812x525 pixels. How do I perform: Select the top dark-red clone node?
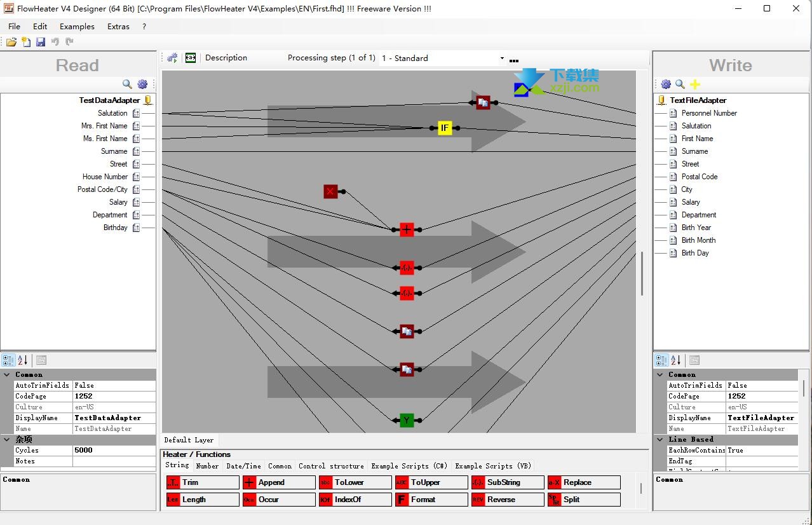483,102
